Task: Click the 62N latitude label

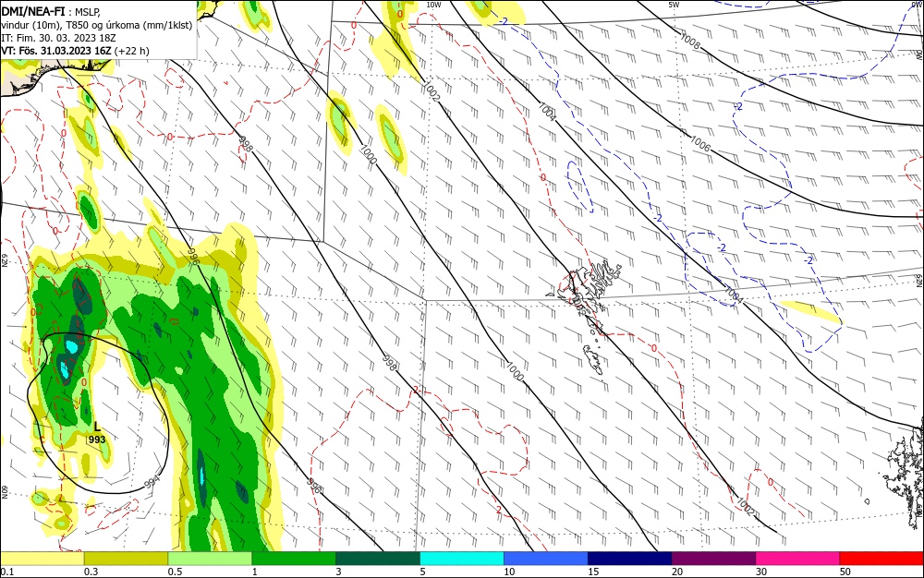Action: point(4,259)
